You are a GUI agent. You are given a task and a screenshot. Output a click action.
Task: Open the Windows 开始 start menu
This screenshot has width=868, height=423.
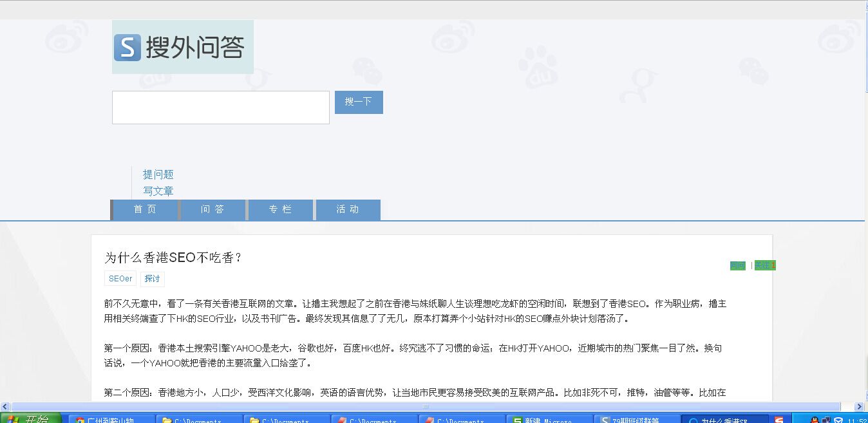(x=30, y=419)
